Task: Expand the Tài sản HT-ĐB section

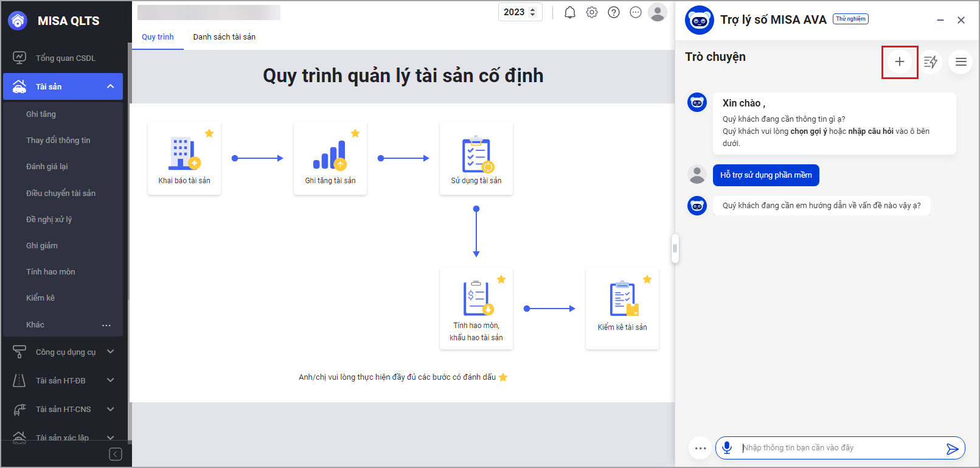Action: click(x=110, y=380)
